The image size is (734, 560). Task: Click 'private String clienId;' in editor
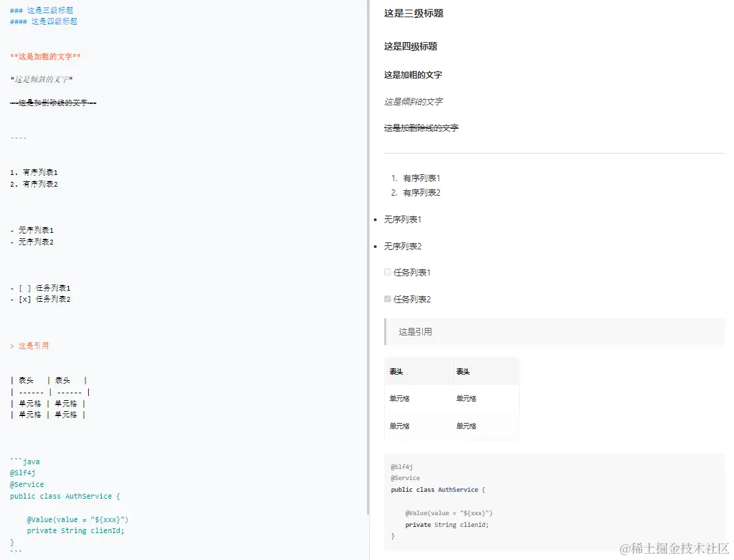click(x=75, y=531)
